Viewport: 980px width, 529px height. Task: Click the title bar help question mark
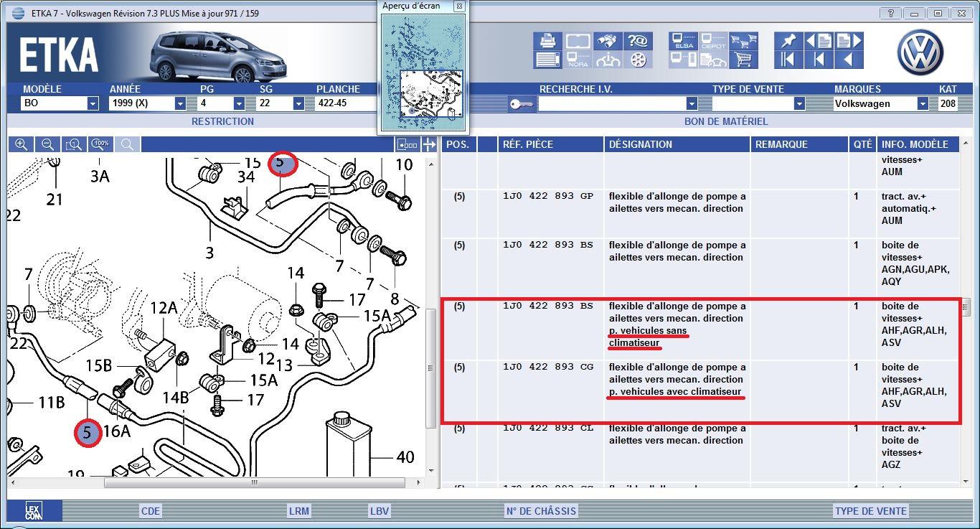click(890, 13)
